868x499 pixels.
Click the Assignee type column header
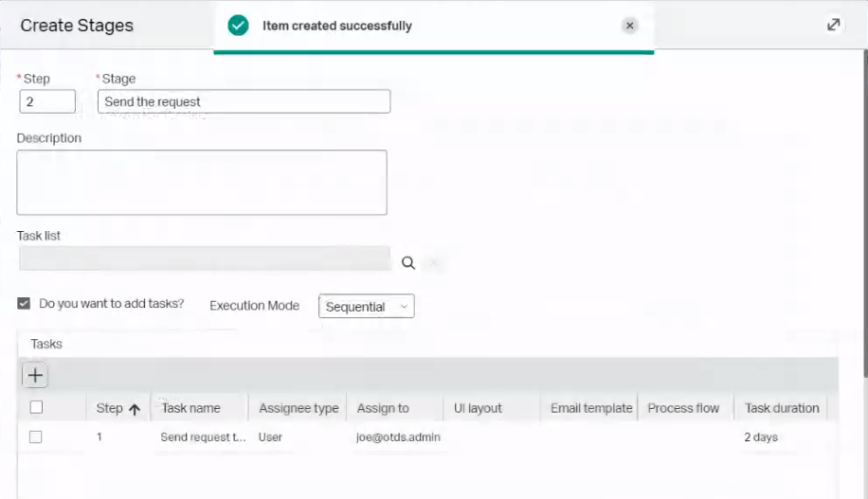click(x=298, y=408)
